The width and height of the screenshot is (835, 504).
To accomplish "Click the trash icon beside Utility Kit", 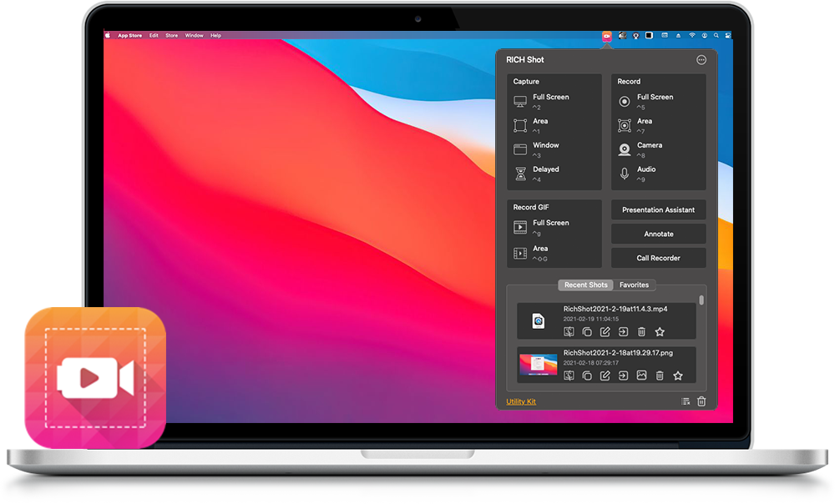I will [x=701, y=401].
